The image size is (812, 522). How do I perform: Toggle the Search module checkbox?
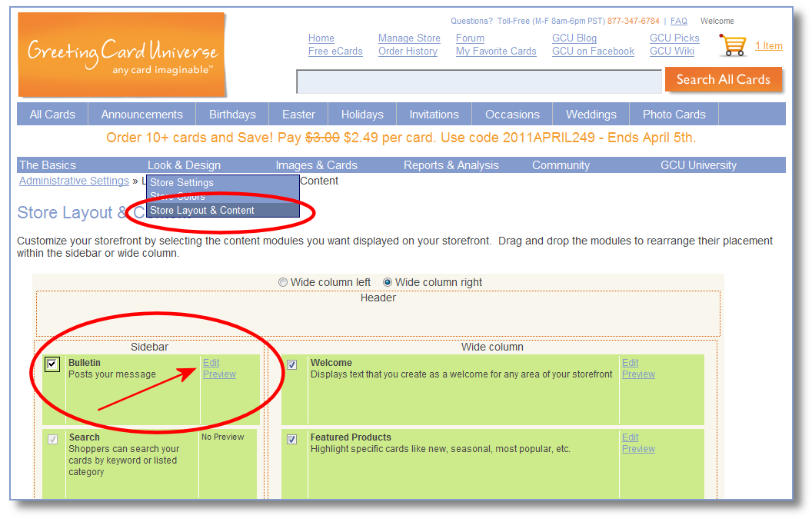coord(53,439)
